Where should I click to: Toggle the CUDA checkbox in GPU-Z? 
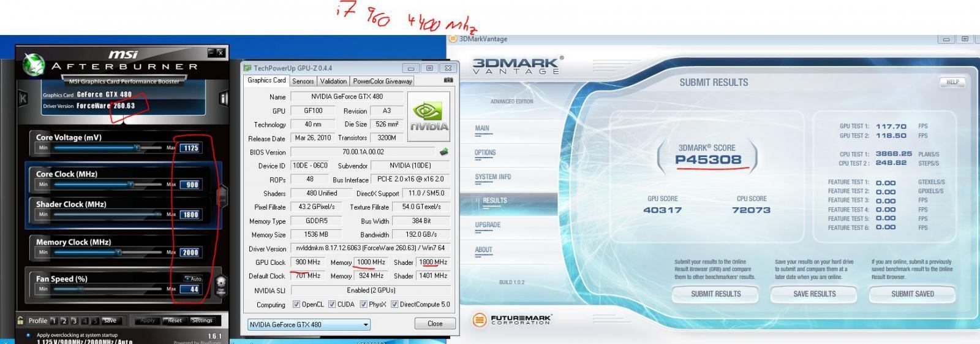pos(332,304)
